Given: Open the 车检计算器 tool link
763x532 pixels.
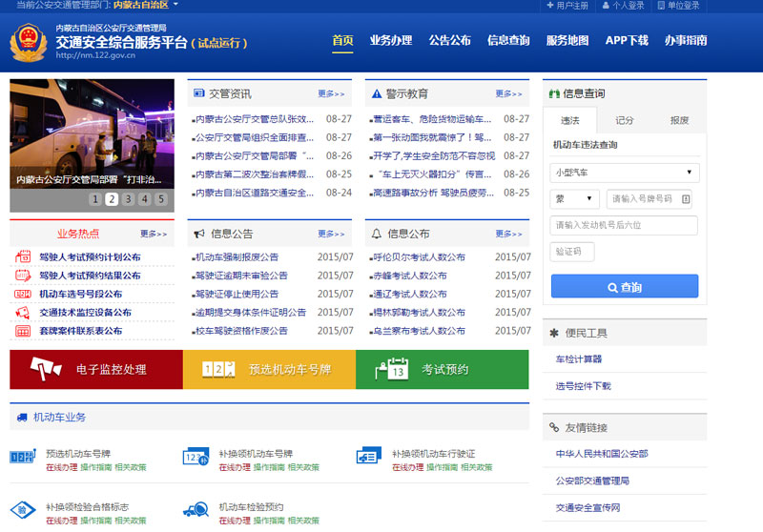Looking at the screenshot, I should pyautogui.click(x=579, y=358).
